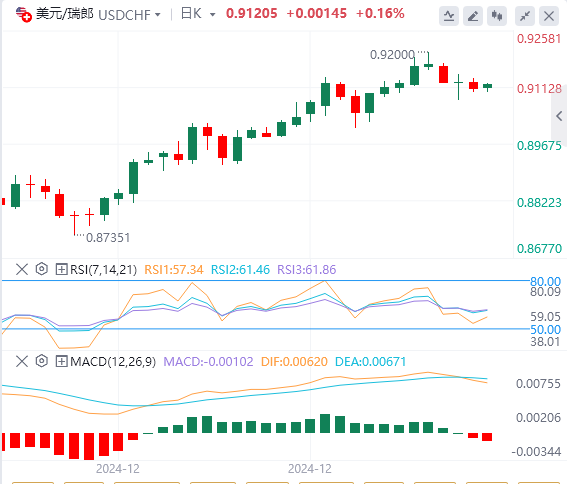567x484 pixels.
Task: Expand MACD panel with plus icon
Action: 61,361
